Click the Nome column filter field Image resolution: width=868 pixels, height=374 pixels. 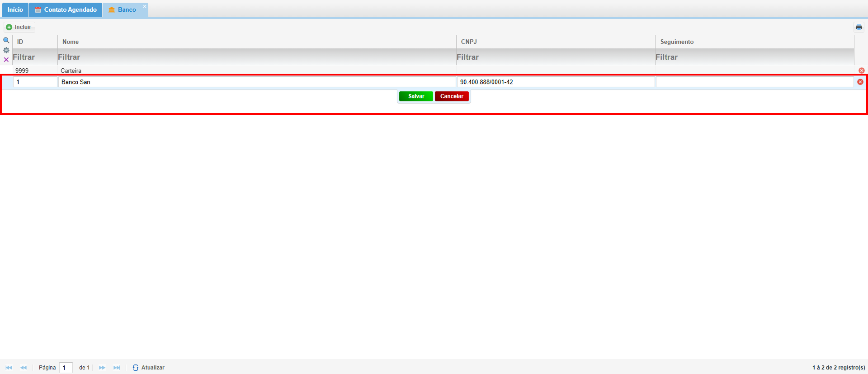[257, 57]
